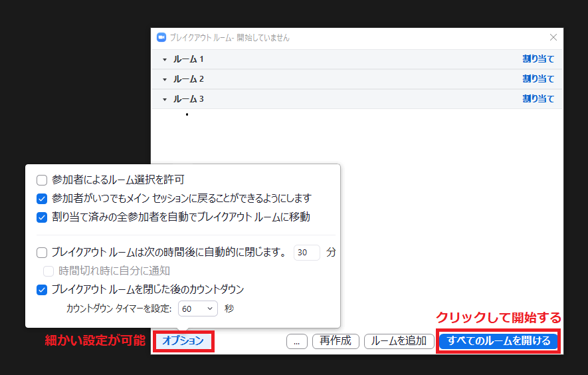
Task: Click the 再作成 button
Action: 336,341
